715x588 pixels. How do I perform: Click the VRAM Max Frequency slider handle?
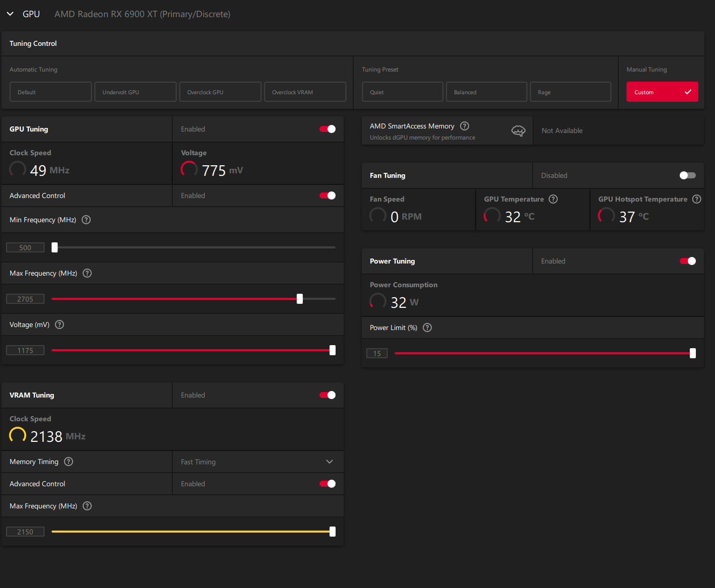(333, 532)
